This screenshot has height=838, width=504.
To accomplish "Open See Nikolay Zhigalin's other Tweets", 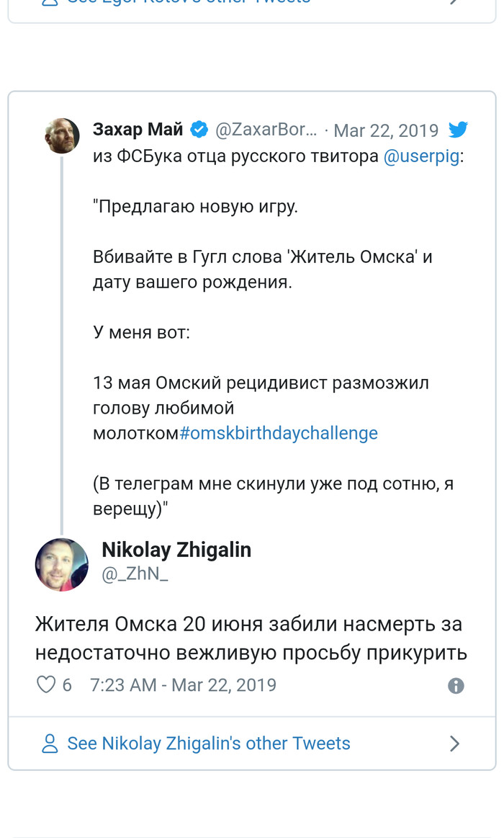I will pos(209,744).
